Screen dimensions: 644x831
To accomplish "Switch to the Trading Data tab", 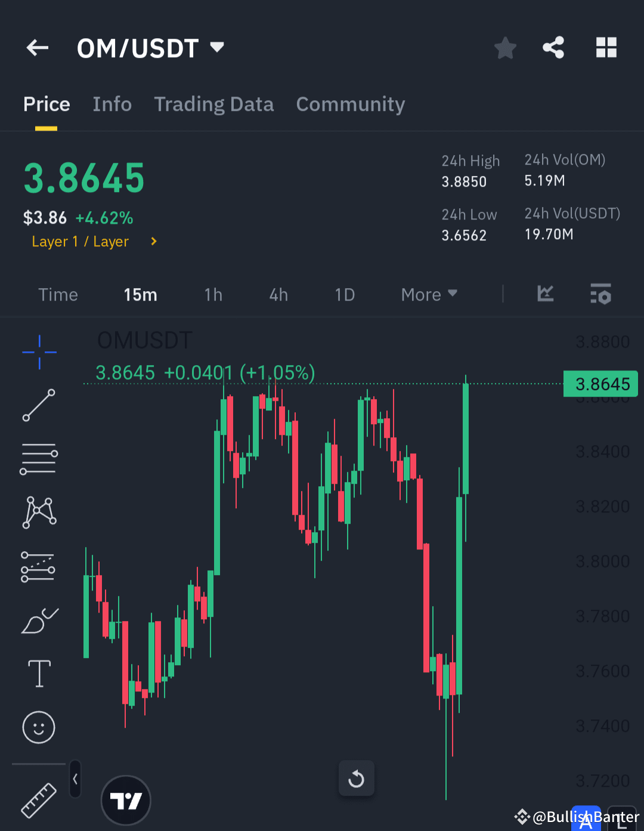I will (x=214, y=104).
